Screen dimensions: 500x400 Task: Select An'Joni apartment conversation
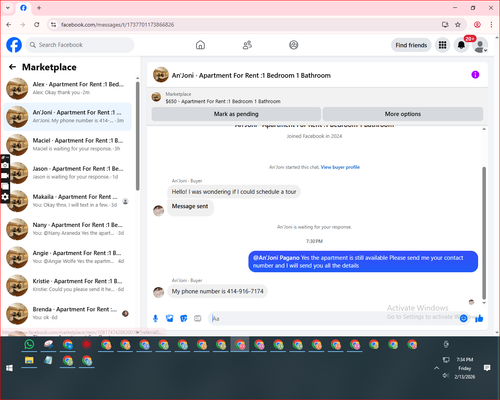(67, 117)
